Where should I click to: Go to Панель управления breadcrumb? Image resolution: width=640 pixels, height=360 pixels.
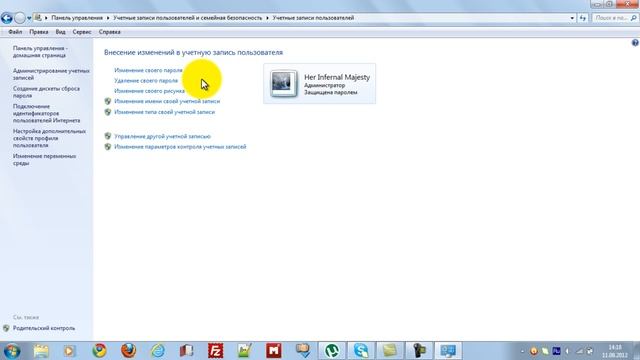click(x=77, y=18)
